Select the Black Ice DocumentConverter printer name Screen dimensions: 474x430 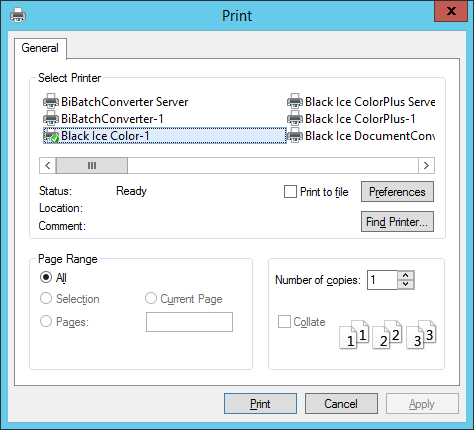[370, 136]
